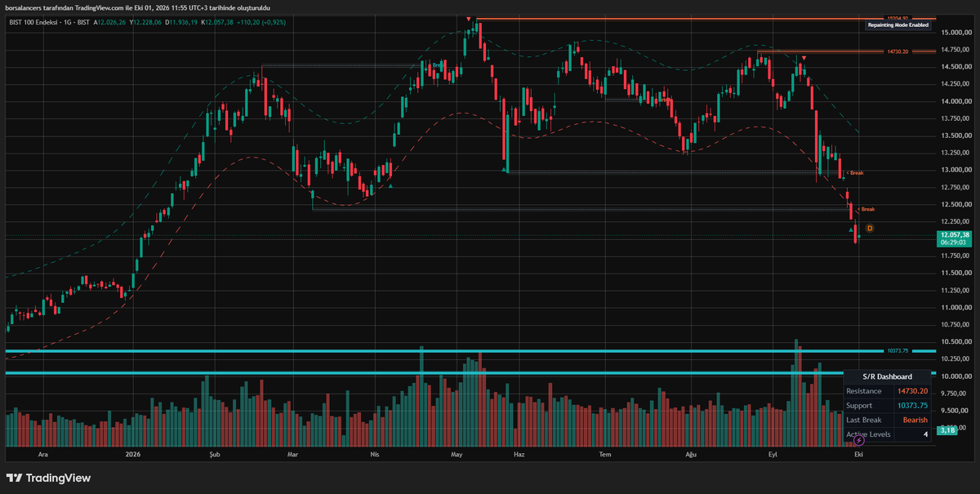980x494 pixels.
Task: Click the 14.000,00 price axis label
Action: 956,102
